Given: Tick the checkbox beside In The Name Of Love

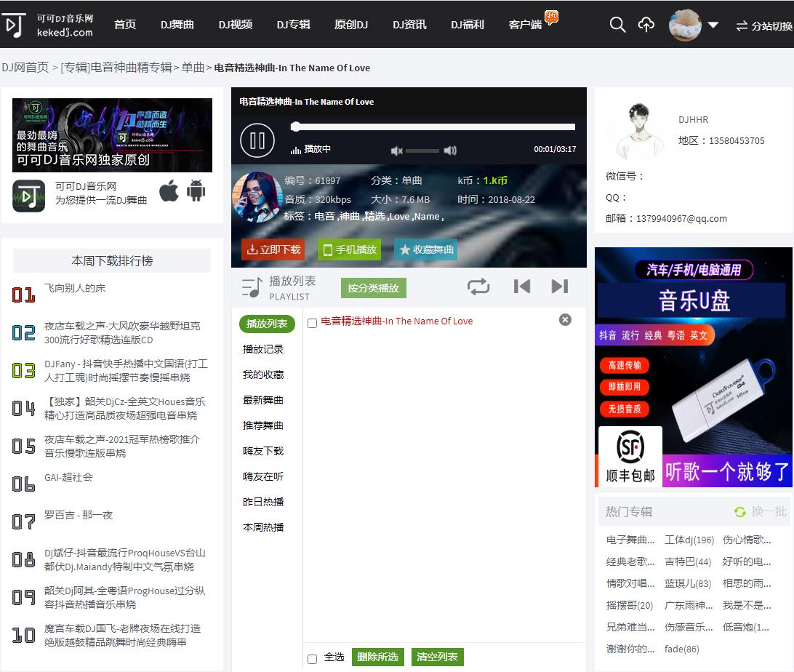Looking at the screenshot, I should click(311, 321).
